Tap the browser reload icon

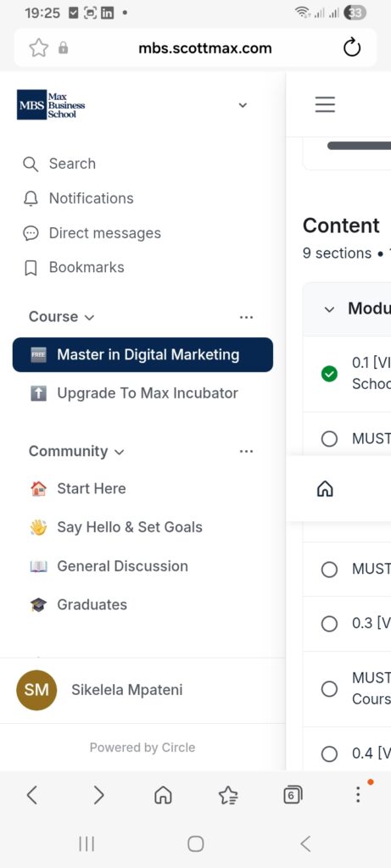click(x=352, y=48)
